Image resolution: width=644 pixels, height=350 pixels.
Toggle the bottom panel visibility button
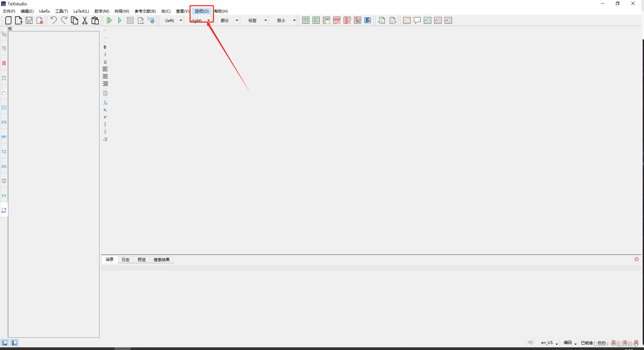coord(14,343)
